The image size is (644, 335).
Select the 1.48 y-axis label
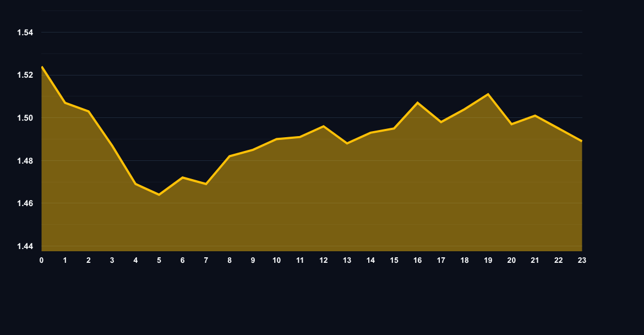pos(26,160)
